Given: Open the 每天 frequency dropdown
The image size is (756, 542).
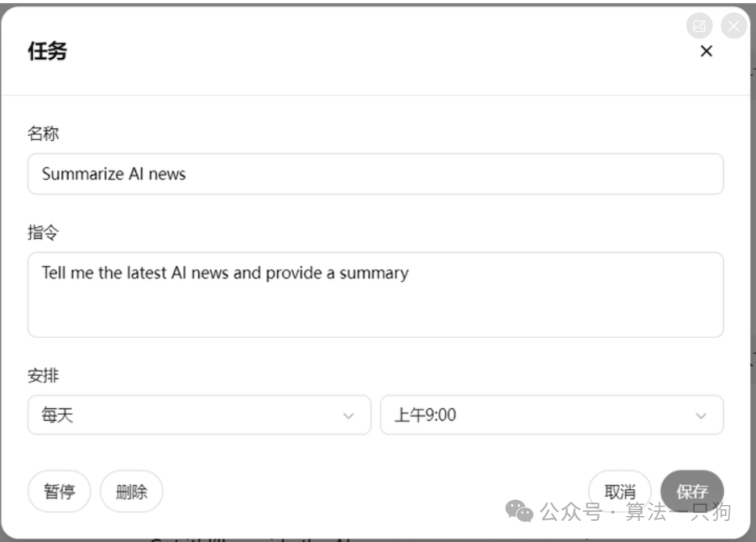Looking at the screenshot, I should point(199,415).
